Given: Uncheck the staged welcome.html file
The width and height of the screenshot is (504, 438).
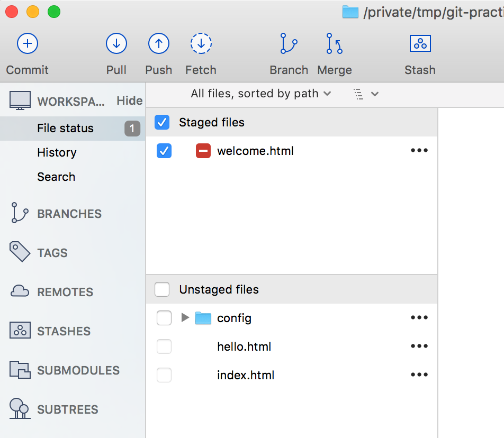Looking at the screenshot, I should (162, 151).
